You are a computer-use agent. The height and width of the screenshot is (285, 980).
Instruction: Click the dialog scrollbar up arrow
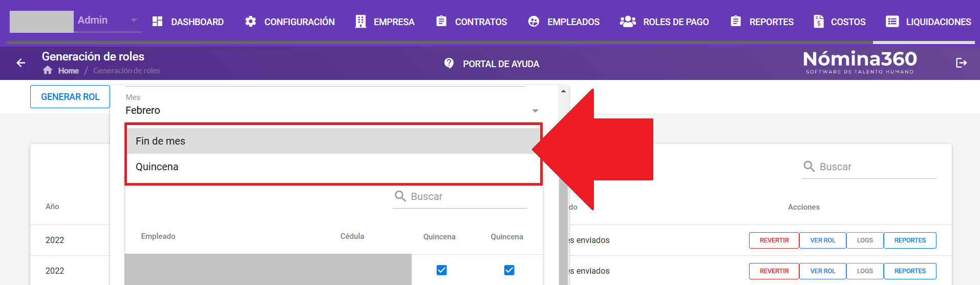(x=563, y=91)
